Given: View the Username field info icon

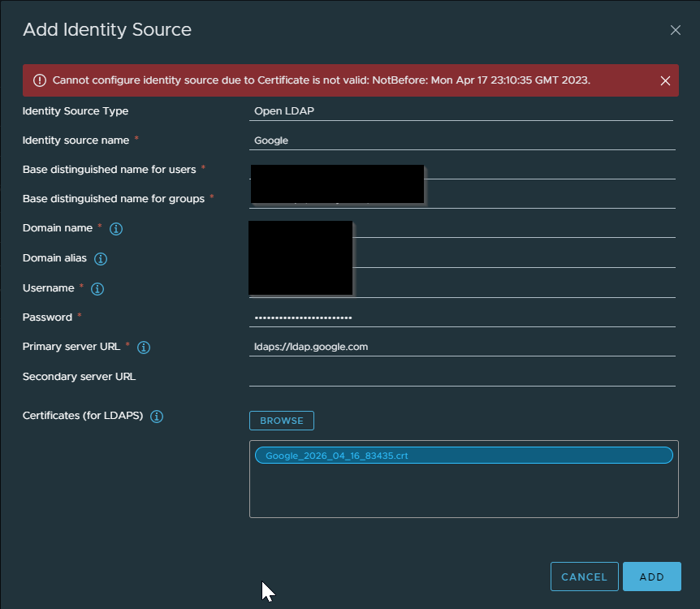Looking at the screenshot, I should 97,288.
